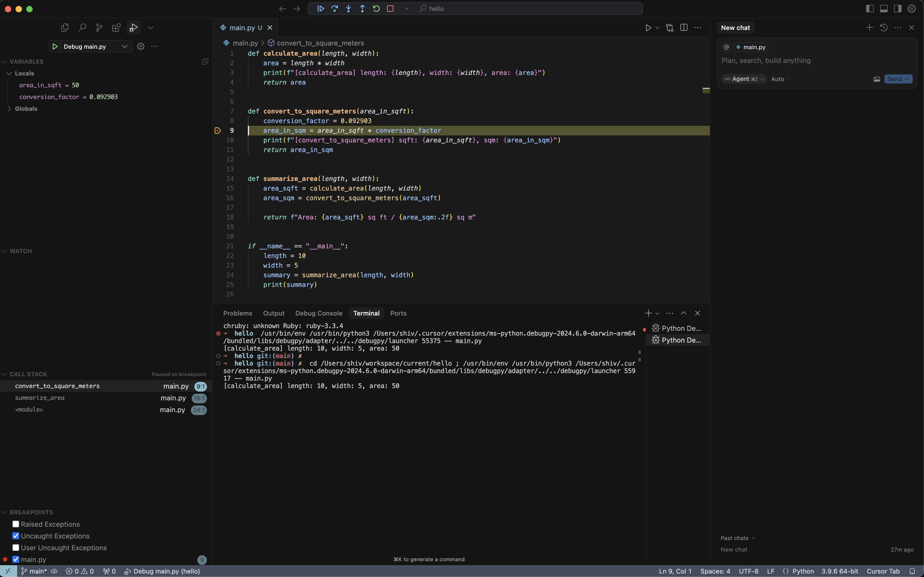Start debugging with green play arrow
The height and width of the screenshot is (577, 924).
55,47
